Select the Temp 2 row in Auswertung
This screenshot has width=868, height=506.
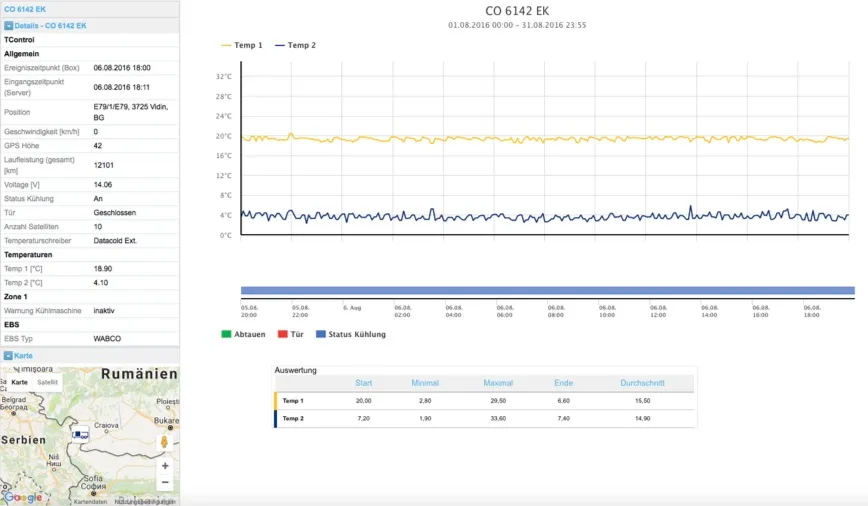pos(484,419)
